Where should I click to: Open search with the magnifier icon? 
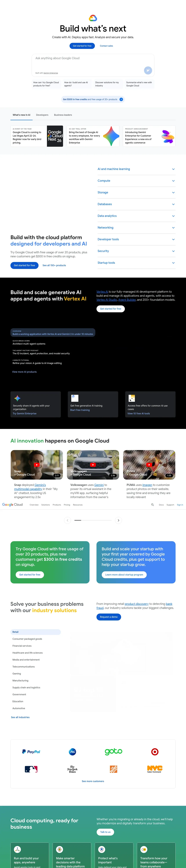[153, 505]
